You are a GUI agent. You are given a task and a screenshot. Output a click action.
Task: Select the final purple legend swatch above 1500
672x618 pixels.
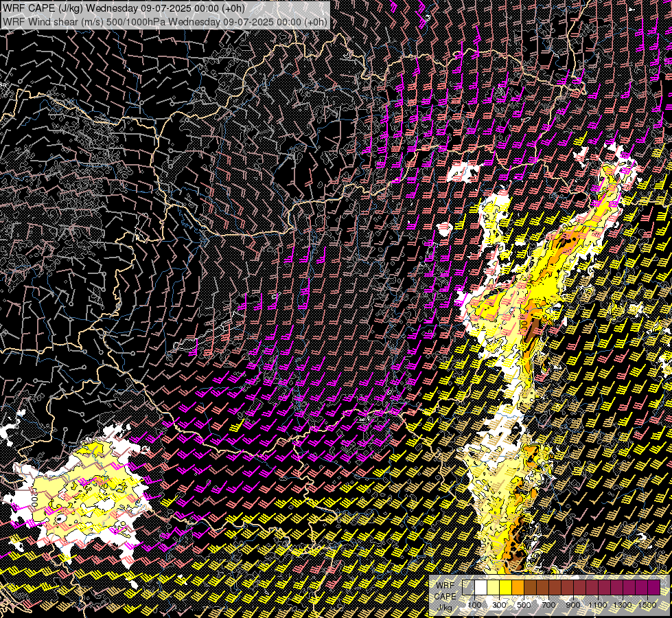pyautogui.click(x=654, y=588)
